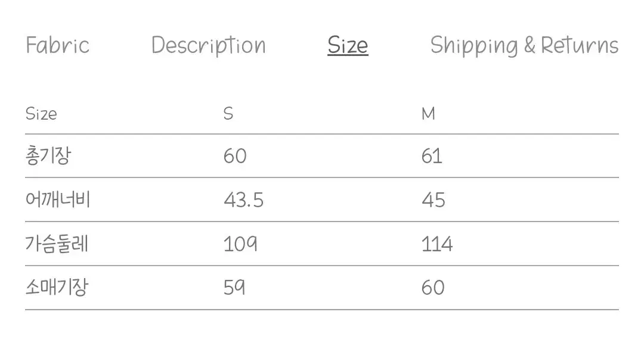This screenshot has height=343, width=644.
Task: Click the divider line below the header row
Action: coord(322,134)
